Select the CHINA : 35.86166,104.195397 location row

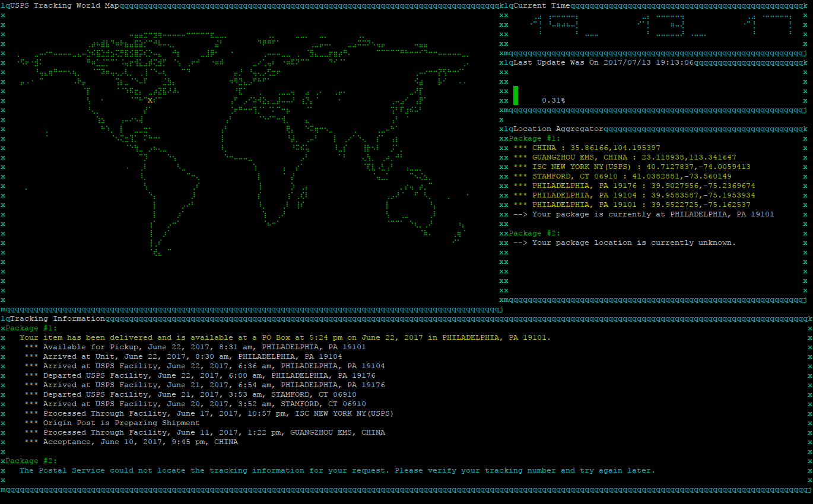click(588, 148)
